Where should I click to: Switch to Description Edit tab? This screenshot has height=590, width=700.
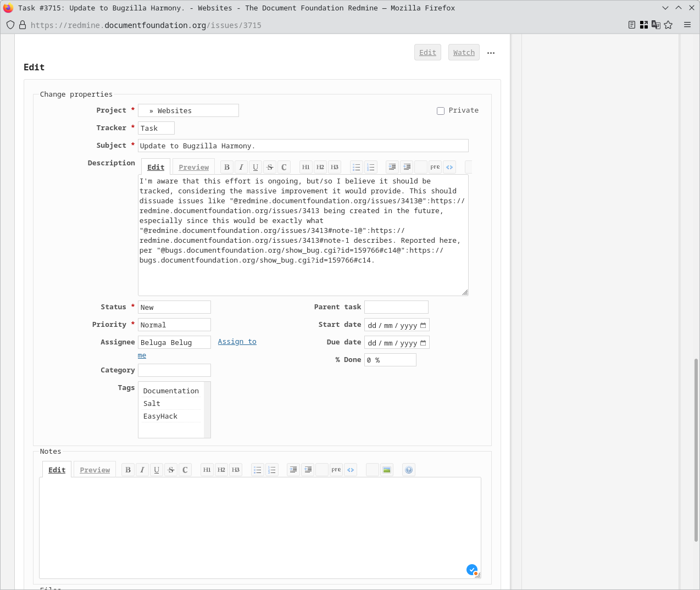point(155,167)
